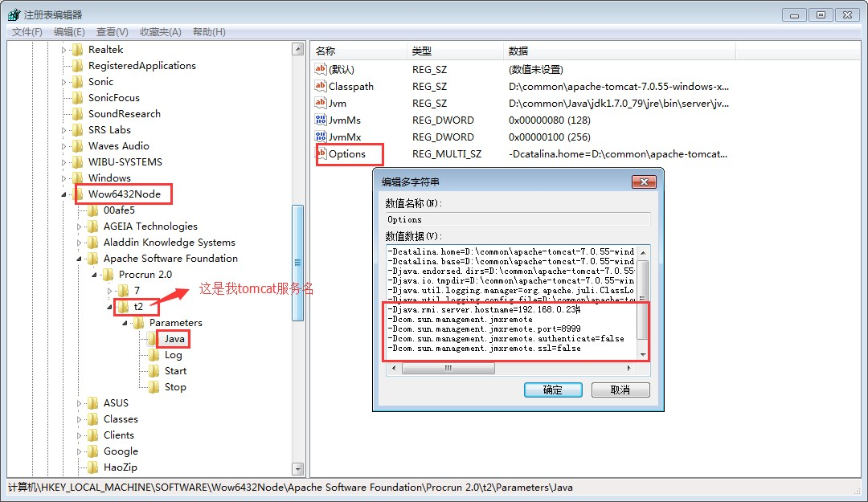Click the JvmMs DWORD value icon
The height and width of the screenshot is (502, 868).
tap(321, 120)
